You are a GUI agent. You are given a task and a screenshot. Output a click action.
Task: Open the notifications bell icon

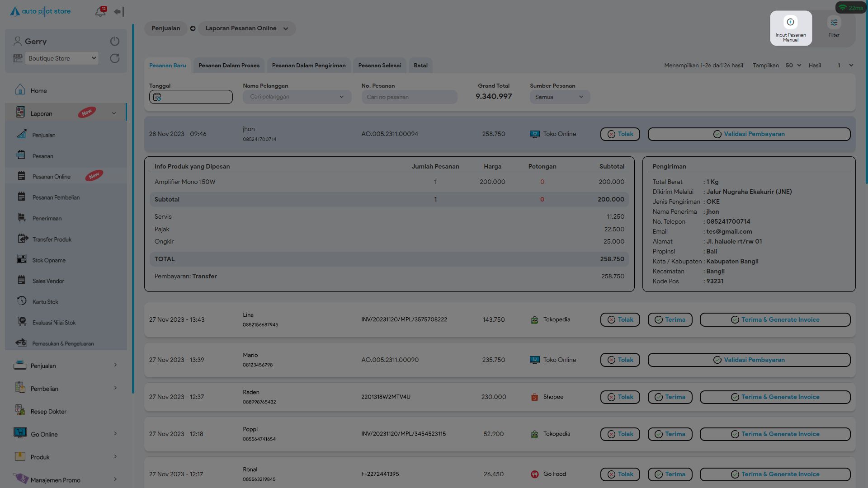click(100, 12)
